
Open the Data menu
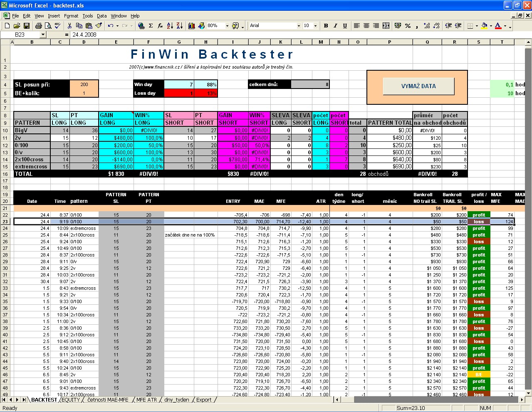click(x=102, y=16)
